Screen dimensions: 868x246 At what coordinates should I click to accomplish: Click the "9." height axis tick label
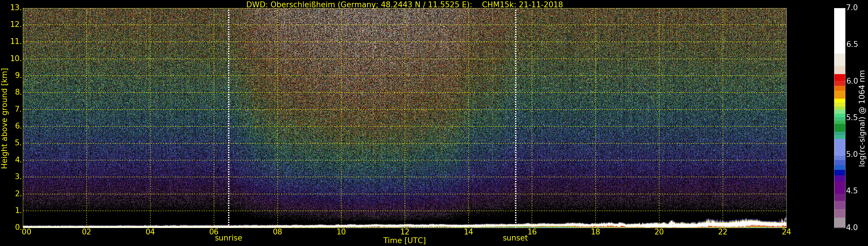coord(18,75)
